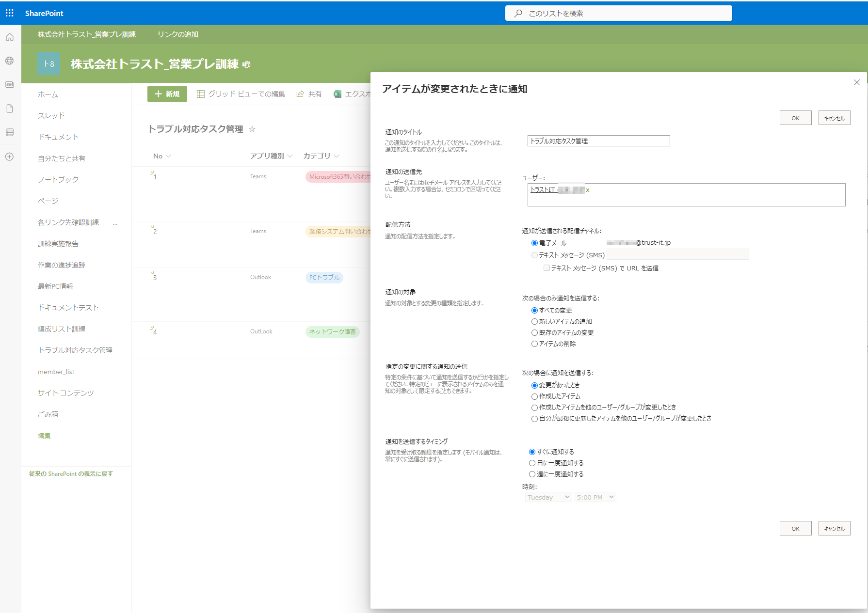Click the 通知のタイトル text field
Image resolution: width=868 pixels, height=613 pixels.
click(598, 141)
